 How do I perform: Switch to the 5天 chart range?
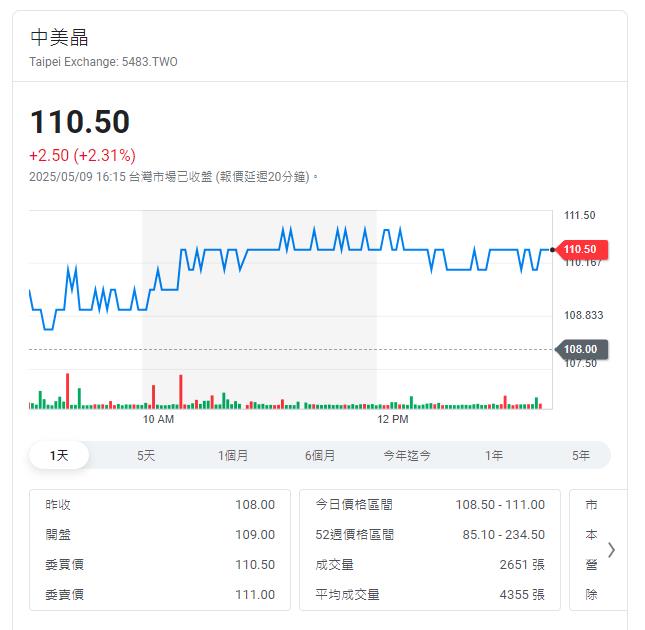146,455
